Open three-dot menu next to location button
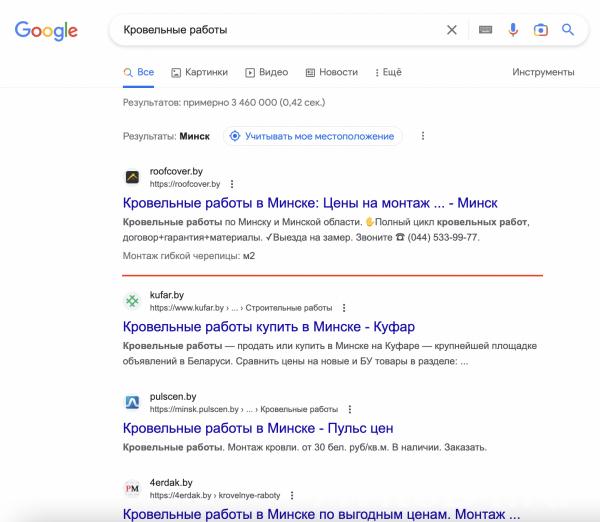This screenshot has height=522, width=600. pyautogui.click(x=423, y=136)
